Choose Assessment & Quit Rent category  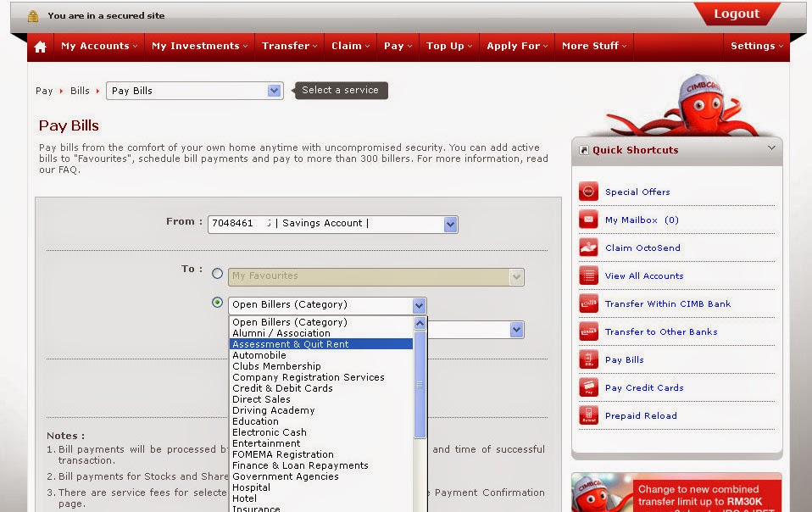click(x=321, y=344)
